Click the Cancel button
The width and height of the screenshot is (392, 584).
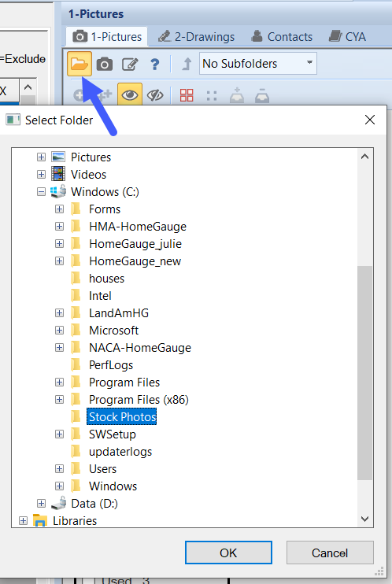[330, 553]
